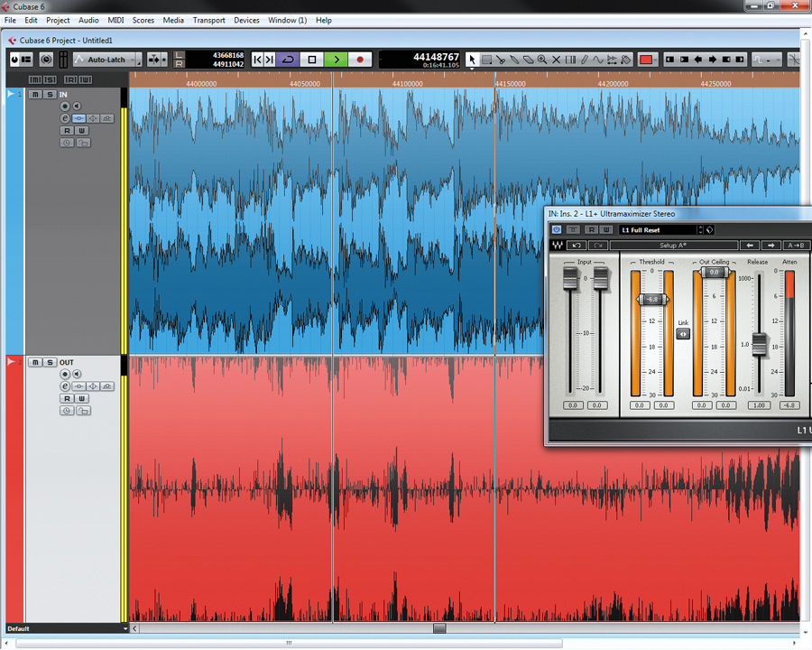812x650 pixels.
Task: Lock the OUT track
Action: pyautogui.click(x=83, y=411)
